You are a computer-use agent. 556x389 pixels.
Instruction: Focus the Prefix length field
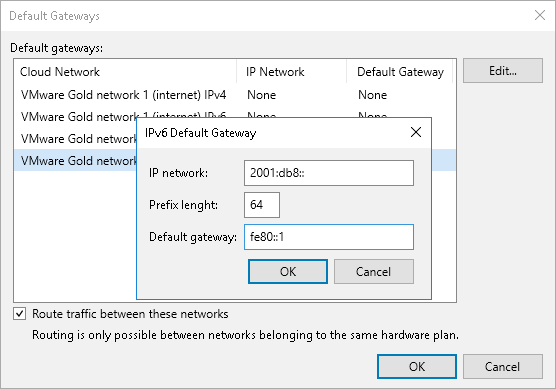click(x=262, y=205)
